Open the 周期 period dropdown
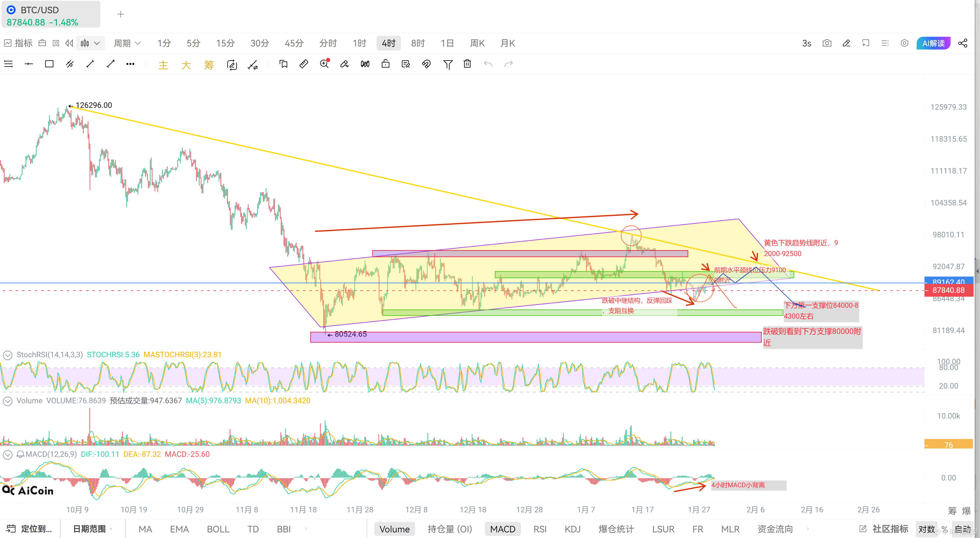The height and width of the screenshot is (538, 980). tap(127, 43)
